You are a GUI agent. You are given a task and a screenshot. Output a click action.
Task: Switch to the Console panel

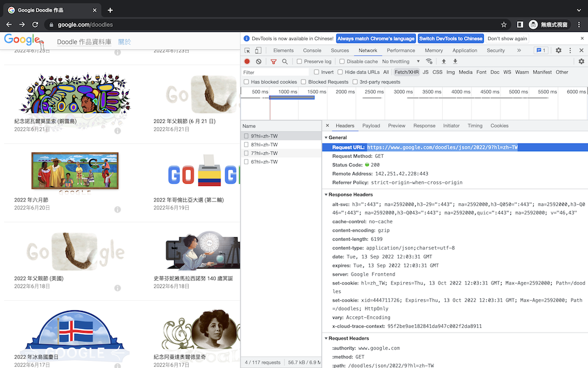click(x=312, y=50)
